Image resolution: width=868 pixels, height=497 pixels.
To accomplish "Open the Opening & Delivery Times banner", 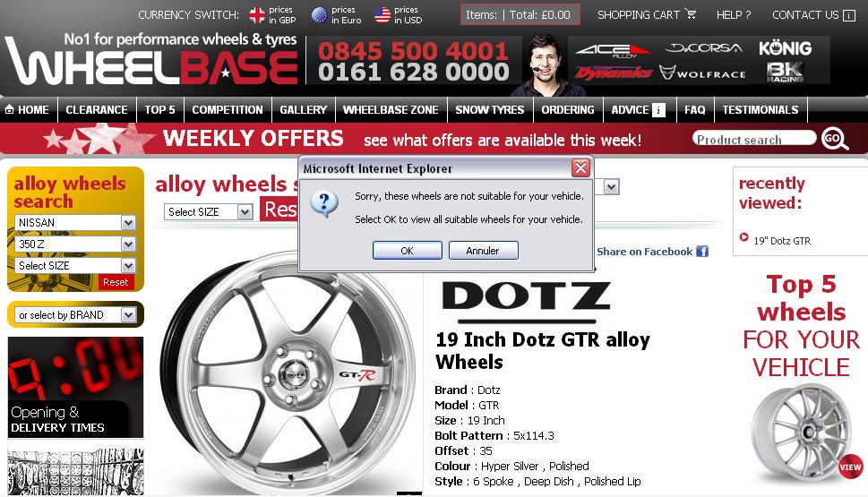I will click(x=75, y=387).
